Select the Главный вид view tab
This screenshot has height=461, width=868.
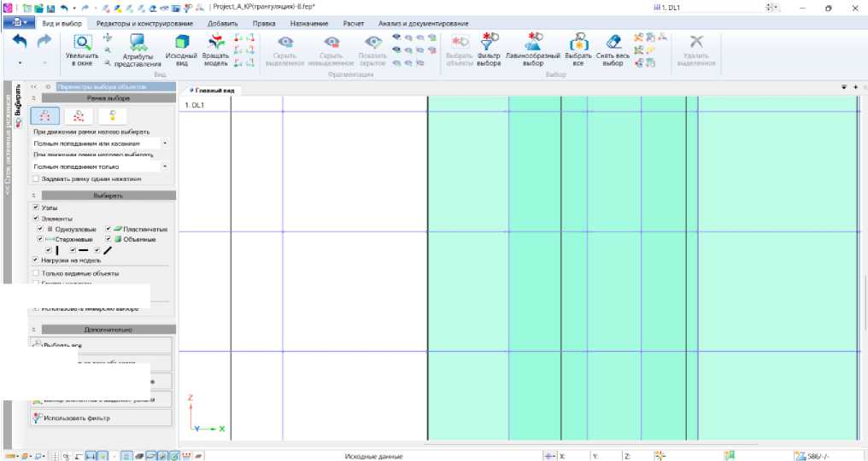(x=212, y=90)
